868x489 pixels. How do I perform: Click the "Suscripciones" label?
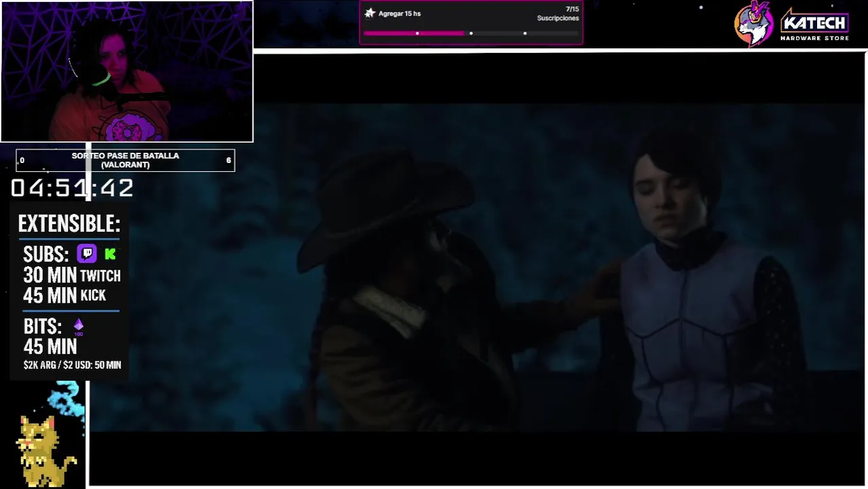(558, 18)
